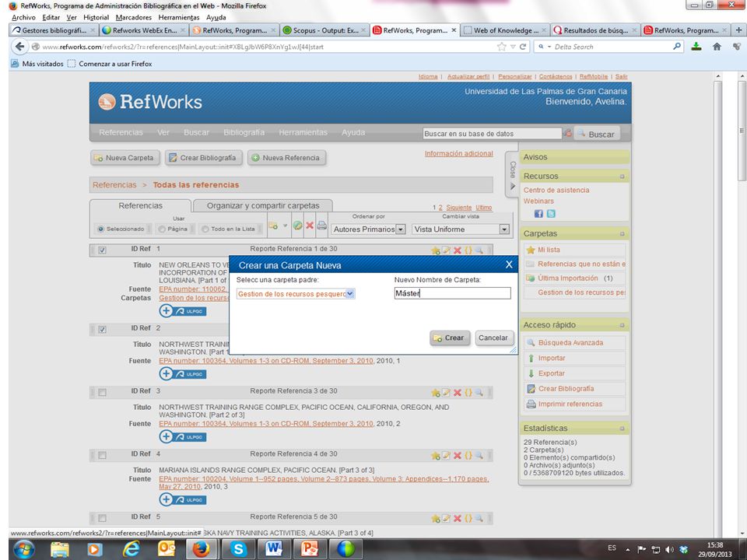Switch to Scopus browser tab

click(x=324, y=30)
